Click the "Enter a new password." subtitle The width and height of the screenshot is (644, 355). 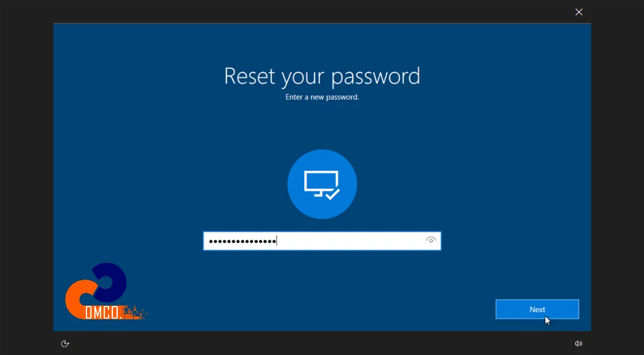tap(322, 97)
